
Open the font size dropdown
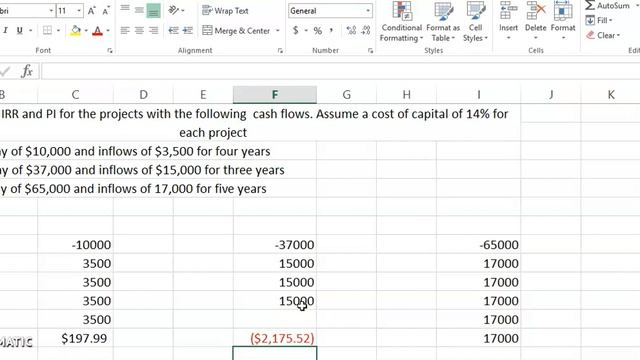point(79,11)
